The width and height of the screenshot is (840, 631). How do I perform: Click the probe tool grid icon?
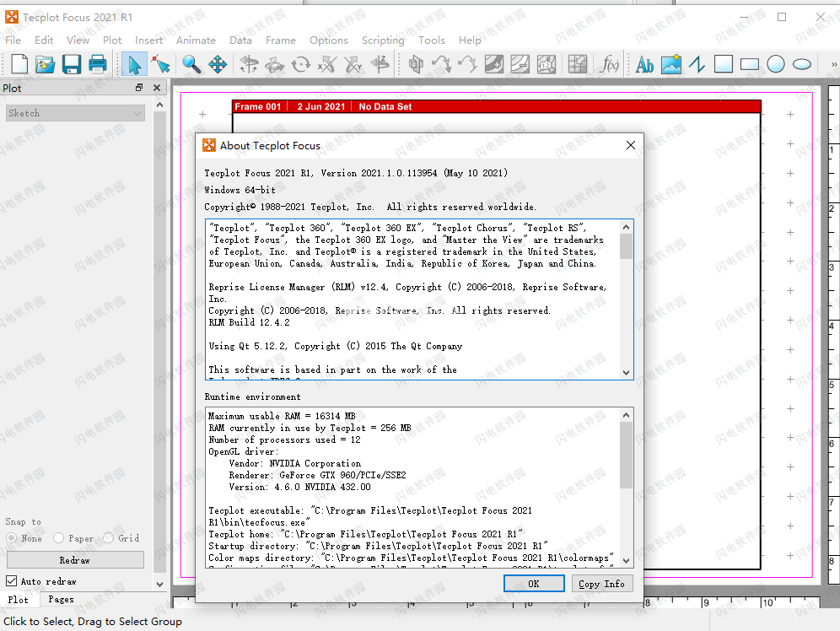(578, 64)
